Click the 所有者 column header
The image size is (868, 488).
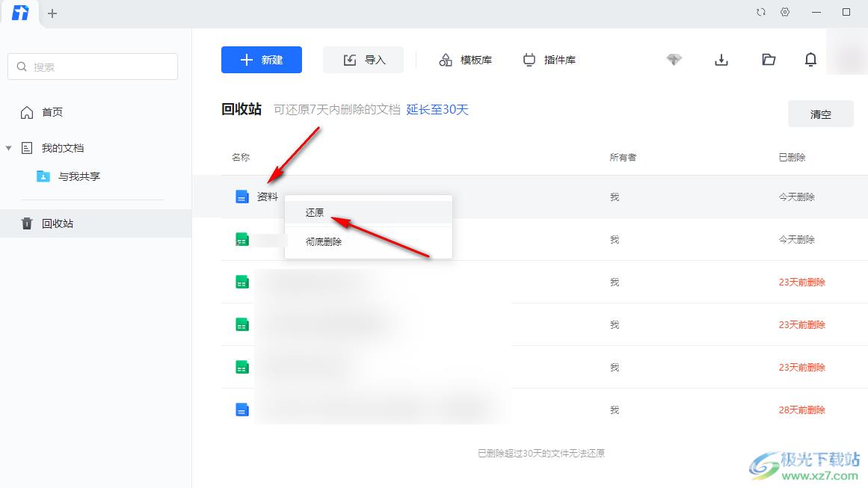(623, 158)
